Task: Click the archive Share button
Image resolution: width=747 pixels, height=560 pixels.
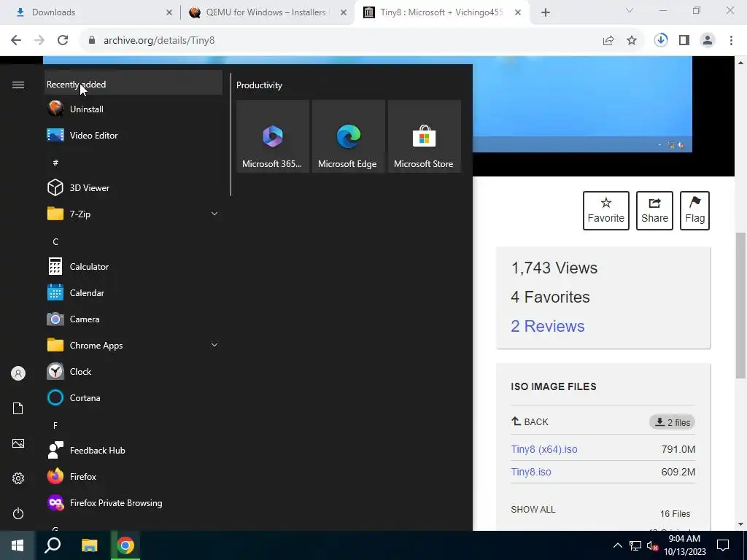Action: click(654, 211)
